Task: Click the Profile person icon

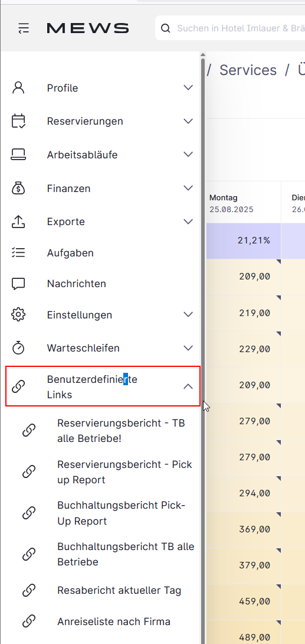Action: [18, 87]
